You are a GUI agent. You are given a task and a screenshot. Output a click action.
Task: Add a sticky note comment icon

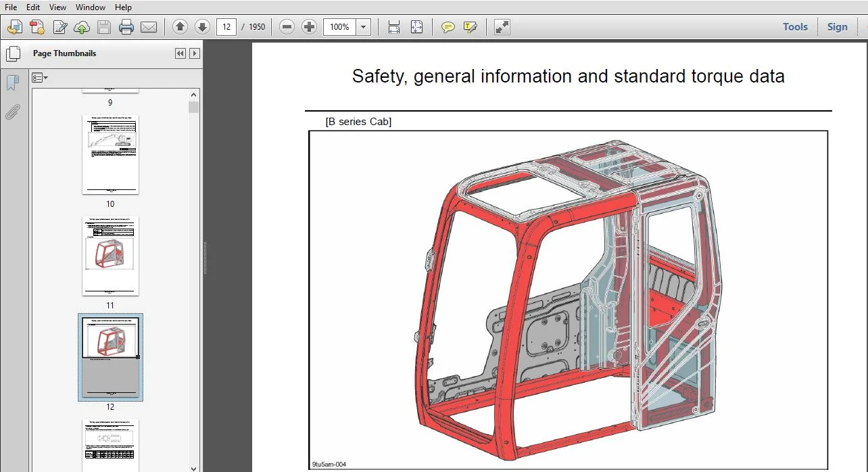(x=448, y=27)
